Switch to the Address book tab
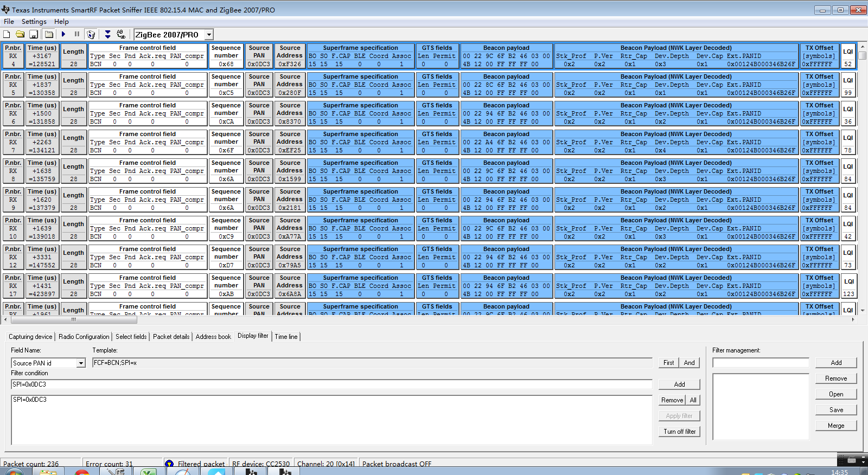The image size is (868, 475). (213, 337)
